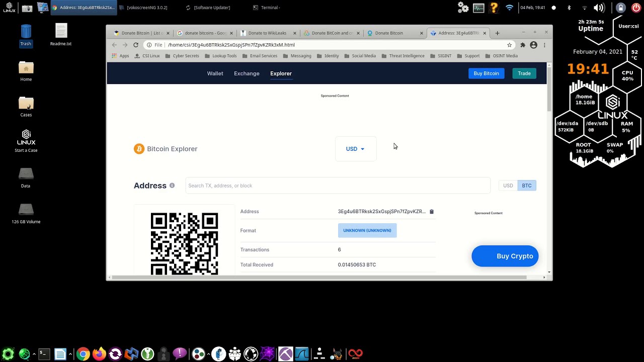The width and height of the screenshot is (644, 362).
Task: Open the settings gears icon in panel
Action: click(463, 8)
